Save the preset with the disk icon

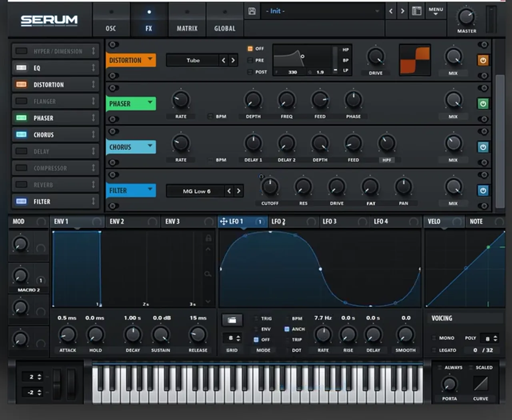click(252, 11)
